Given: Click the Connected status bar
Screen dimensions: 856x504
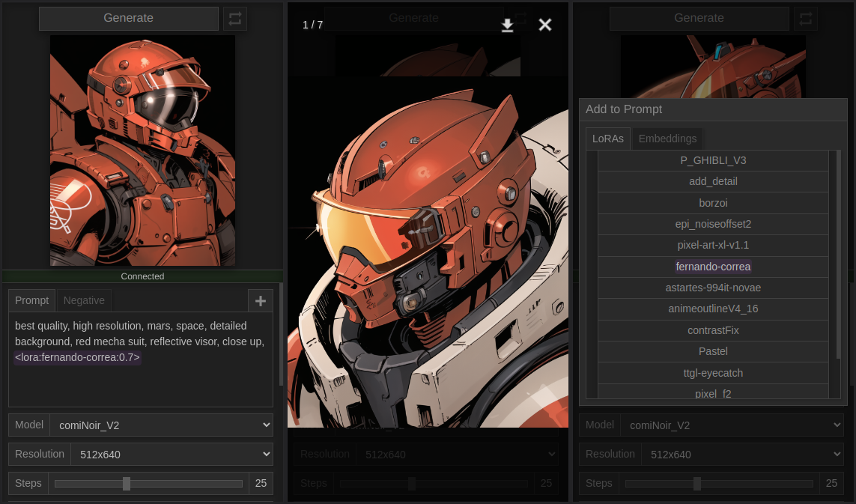Looking at the screenshot, I should click(142, 276).
